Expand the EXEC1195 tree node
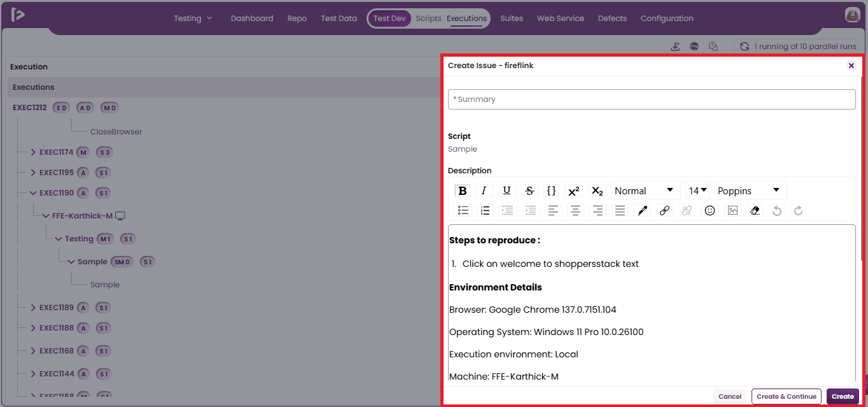Screen dimensions: 868x407 pos(33,173)
